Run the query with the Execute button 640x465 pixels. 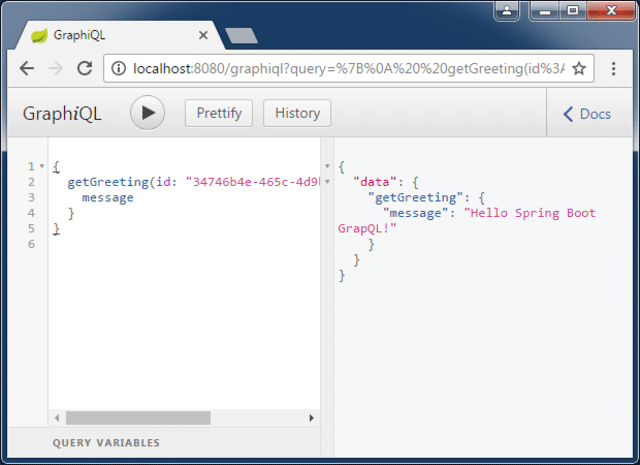click(x=147, y=113)
